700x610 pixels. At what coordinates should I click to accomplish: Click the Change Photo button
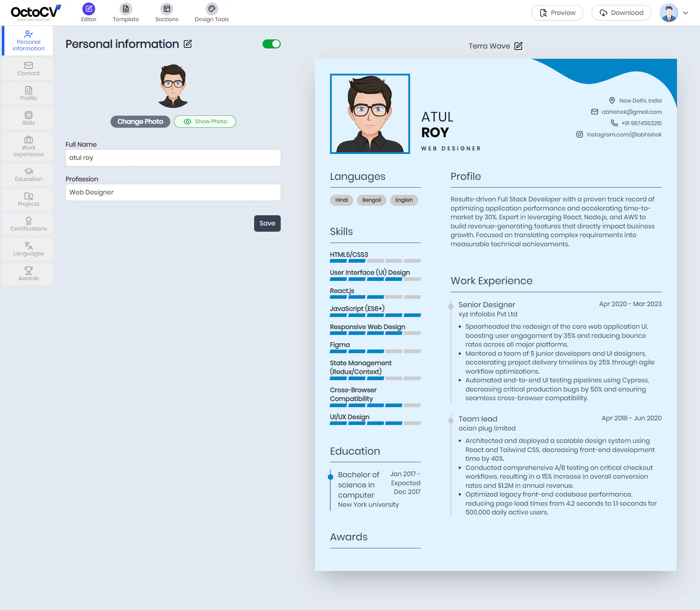coord(140,121)
